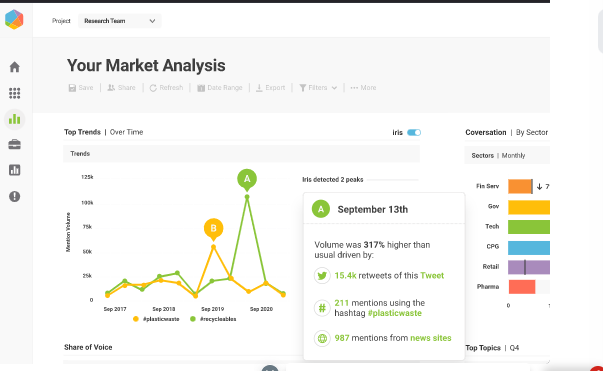Click the green Tech sector bar
This screenshot has width=603, height=371.
(x=529, y=227)
